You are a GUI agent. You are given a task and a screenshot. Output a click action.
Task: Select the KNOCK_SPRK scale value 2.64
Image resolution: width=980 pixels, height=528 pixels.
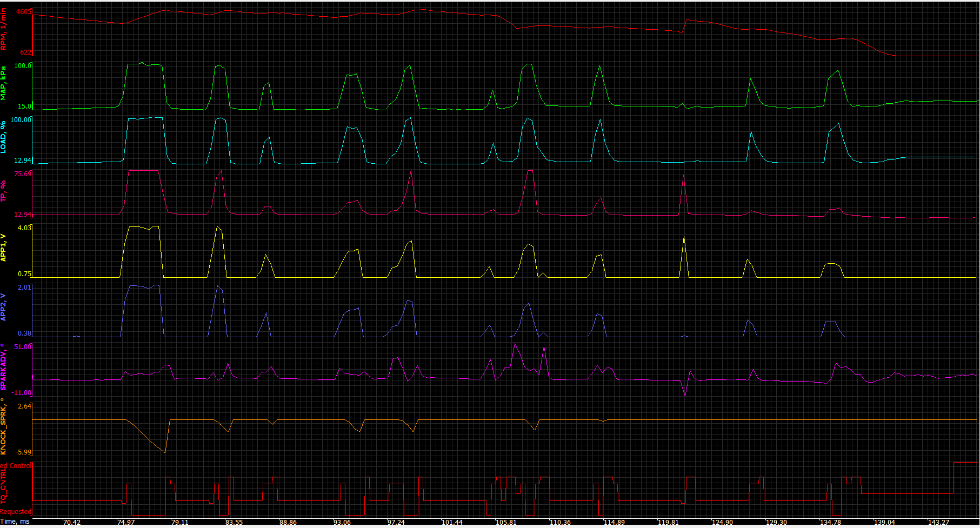[x=25, y=406]
